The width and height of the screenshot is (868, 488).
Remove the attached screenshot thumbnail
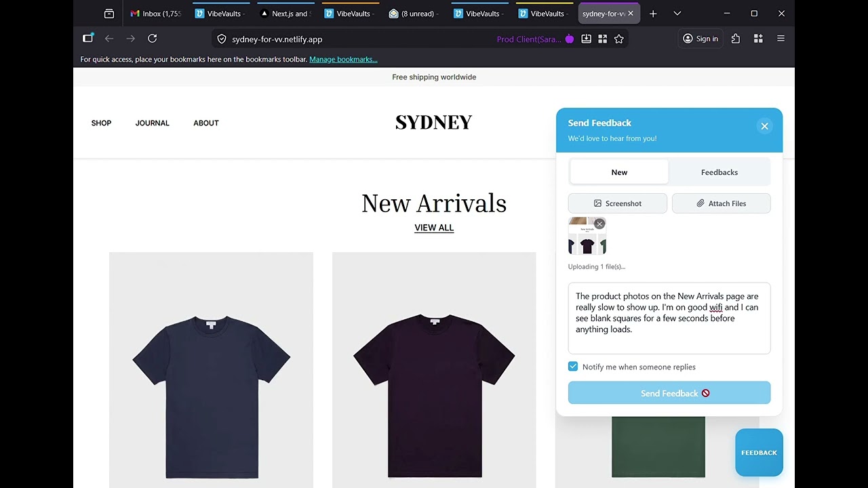(x=599, y=224)
